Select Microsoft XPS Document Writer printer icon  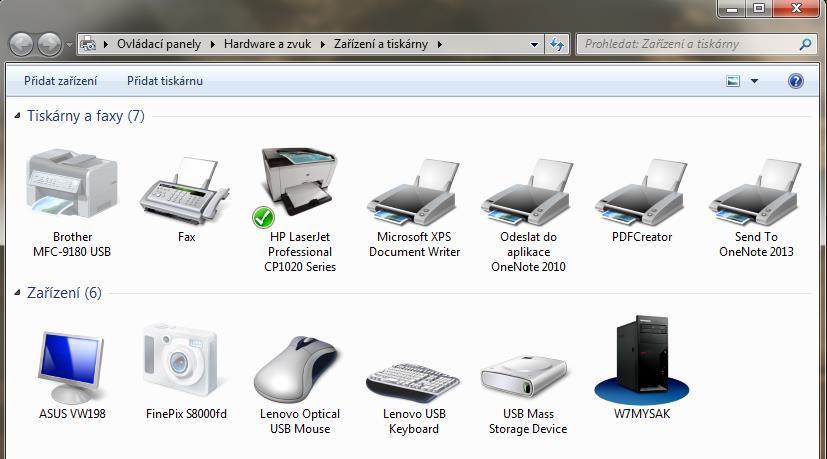pos(414,193)
